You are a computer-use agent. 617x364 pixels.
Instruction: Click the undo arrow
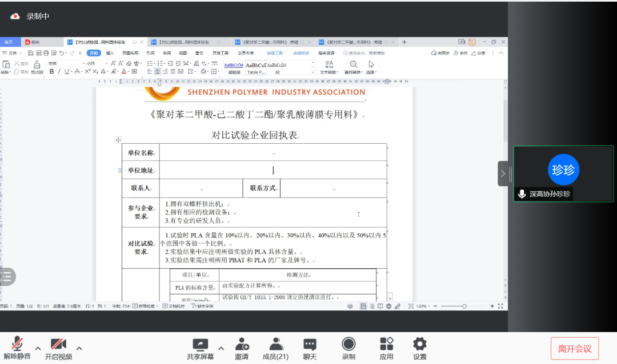click(x=61, y=53)
